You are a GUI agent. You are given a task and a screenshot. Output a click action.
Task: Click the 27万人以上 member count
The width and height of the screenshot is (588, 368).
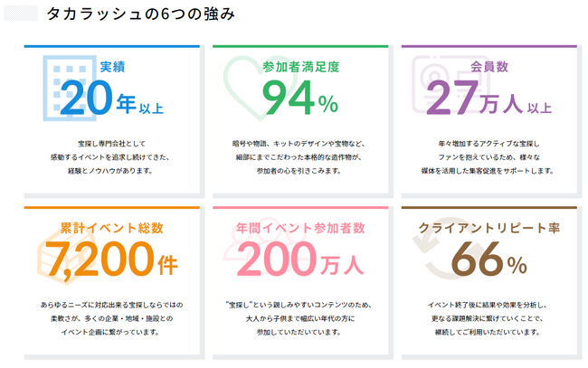pyautogui.click(x=488, y=99)
